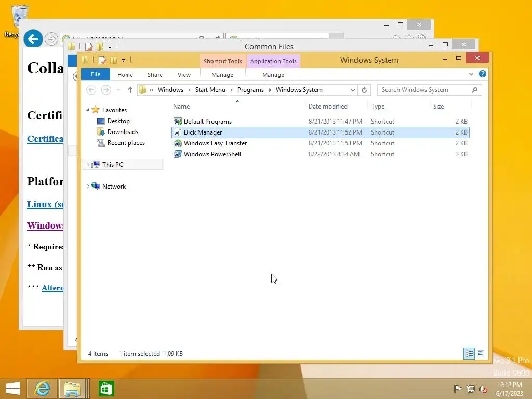Open the Linux link in browser

coord(45,204)
